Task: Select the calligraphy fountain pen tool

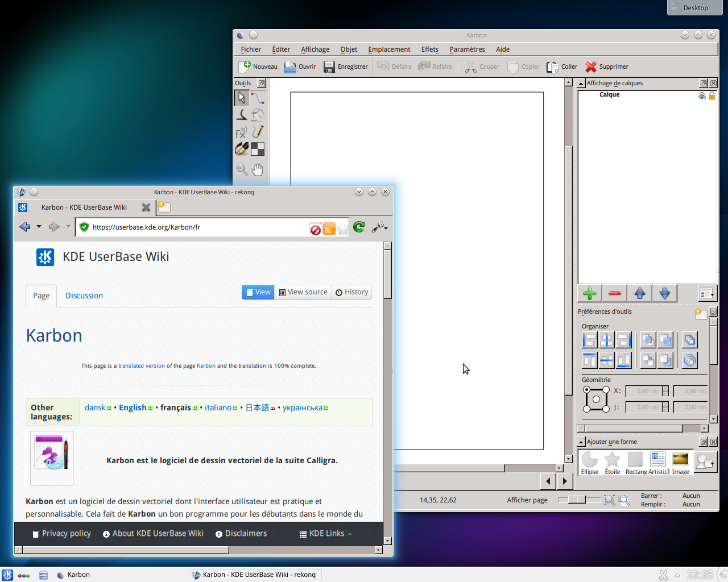Action: (241, 149)
